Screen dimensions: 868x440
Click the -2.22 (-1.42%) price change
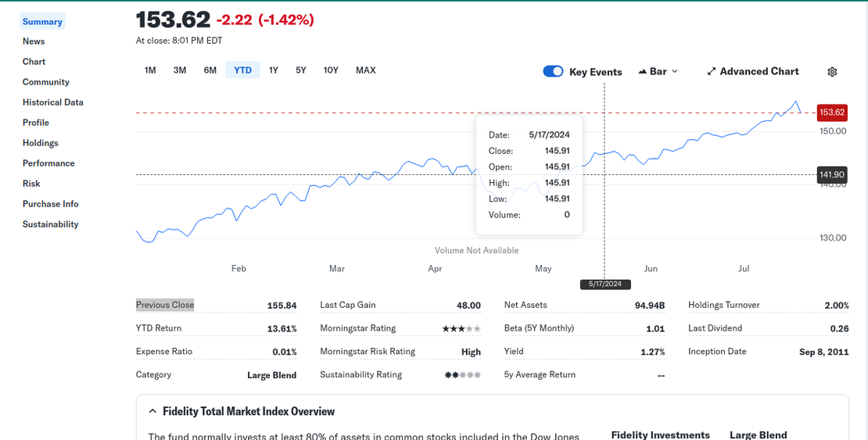pos(264,20)
